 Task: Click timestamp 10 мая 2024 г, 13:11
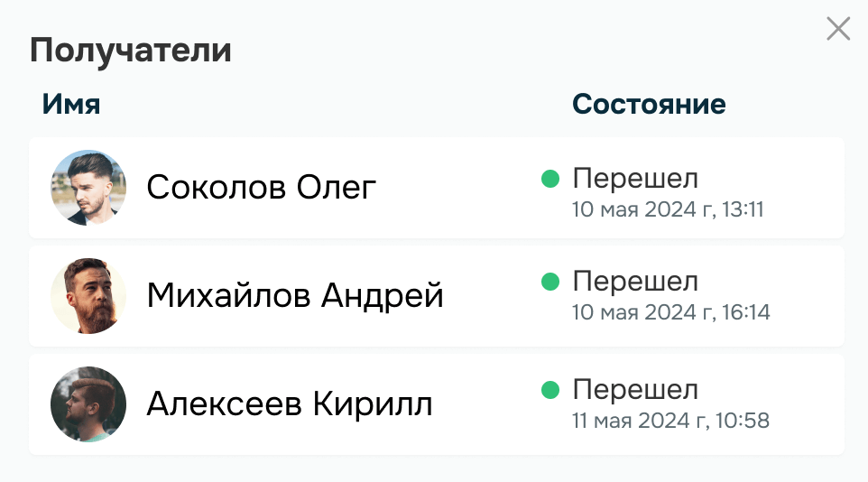(668, 210)
